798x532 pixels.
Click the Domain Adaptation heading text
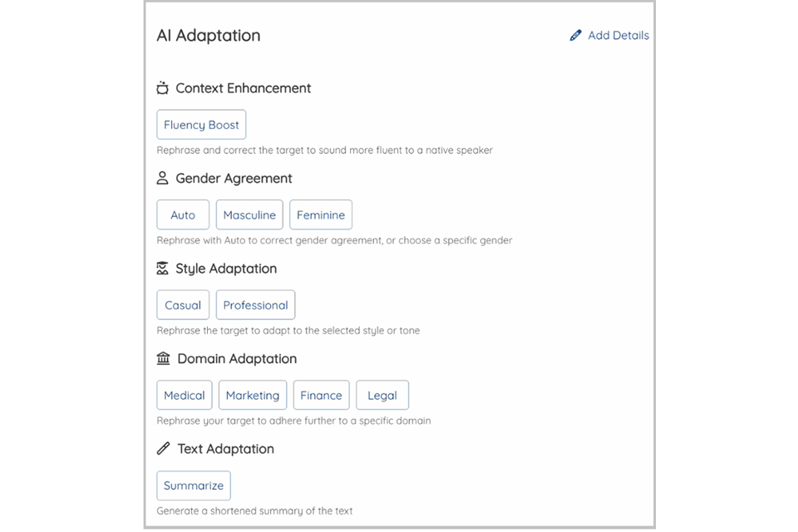tap(237, 358)
